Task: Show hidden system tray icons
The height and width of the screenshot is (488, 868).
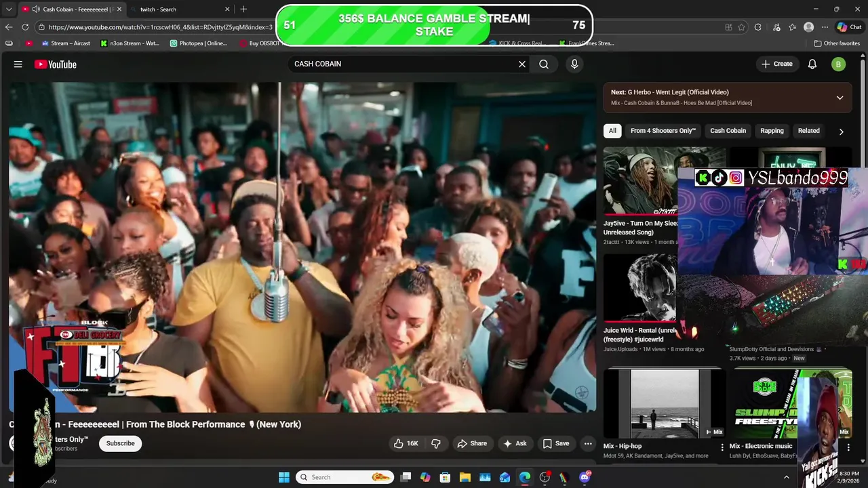Action: coord(787,477)
